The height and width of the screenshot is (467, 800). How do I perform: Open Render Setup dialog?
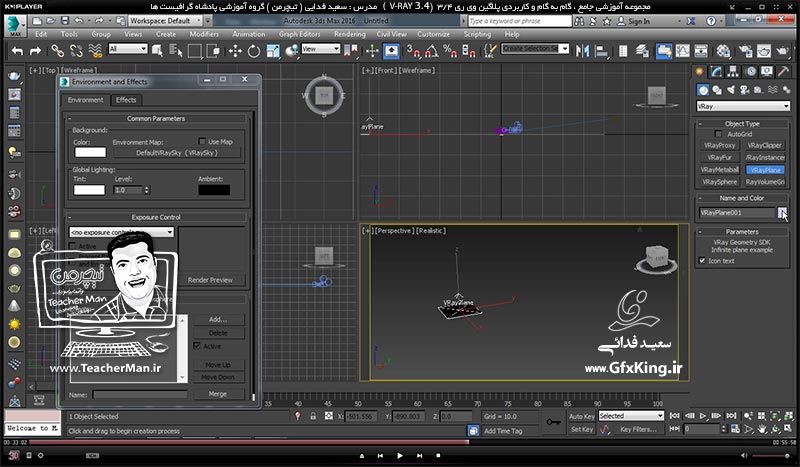[745, 51]
